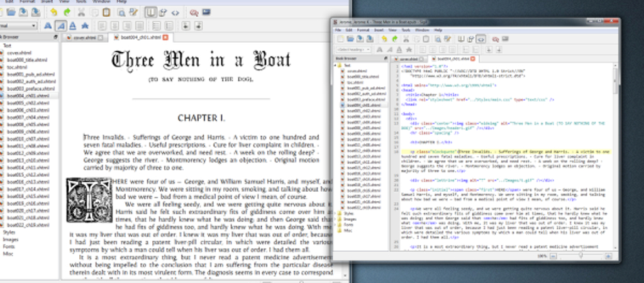Collapse the Text folder in front window tree
Viewport: 644px width, 283px height.
point(336,65)
